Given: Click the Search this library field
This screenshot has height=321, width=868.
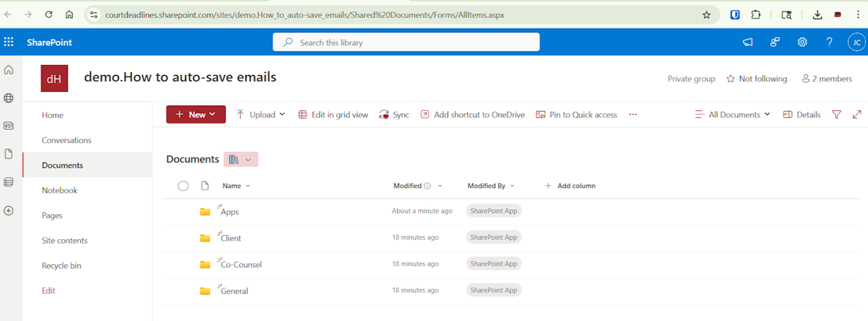Looking at the screenshot, I should (406, 42).
